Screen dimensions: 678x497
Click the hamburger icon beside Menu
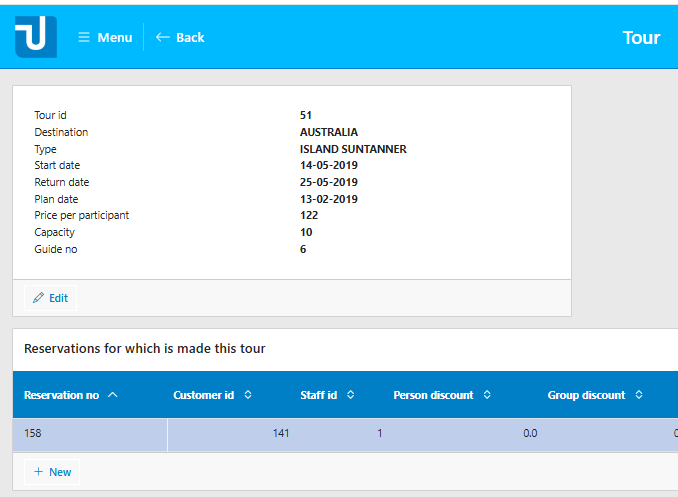click(x=84, y=38)
